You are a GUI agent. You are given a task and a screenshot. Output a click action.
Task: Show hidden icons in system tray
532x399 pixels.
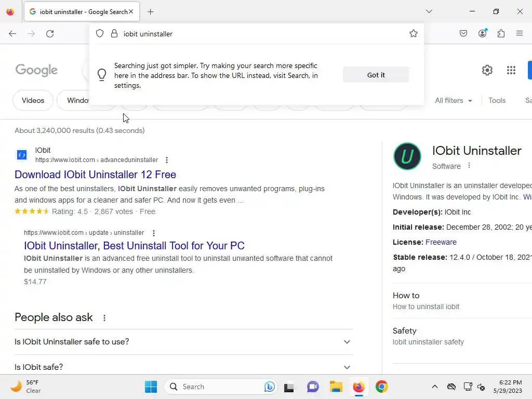pos(435,387)
